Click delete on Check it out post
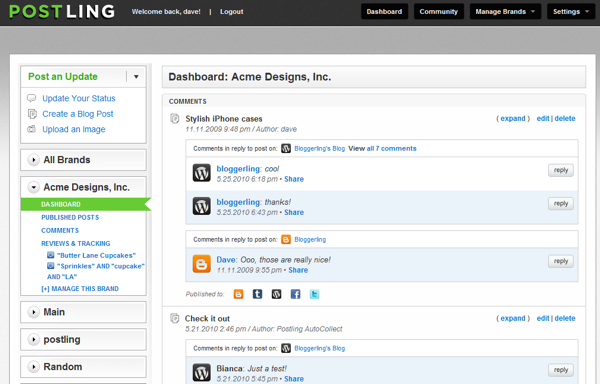 tap(565, 318)
